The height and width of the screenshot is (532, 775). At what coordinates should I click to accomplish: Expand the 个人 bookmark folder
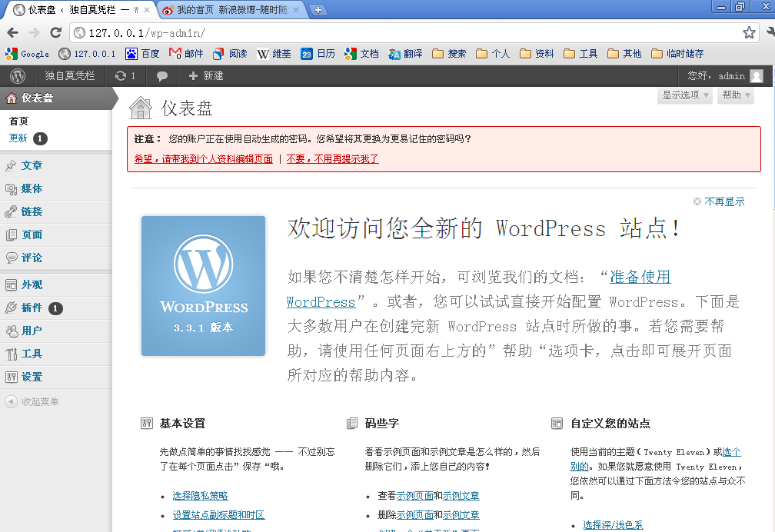click(x=493, y=53)
